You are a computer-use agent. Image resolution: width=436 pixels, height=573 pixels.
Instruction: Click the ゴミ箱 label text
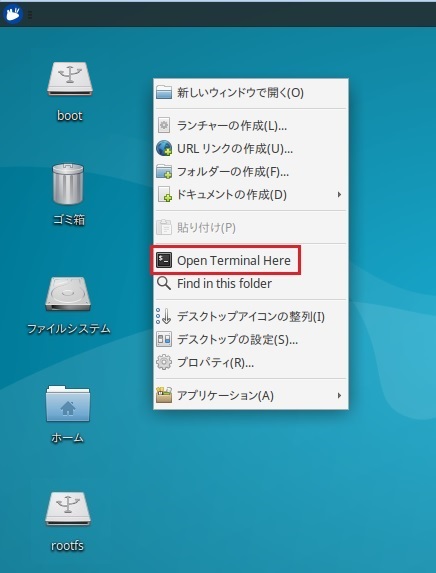pos(69,220)
